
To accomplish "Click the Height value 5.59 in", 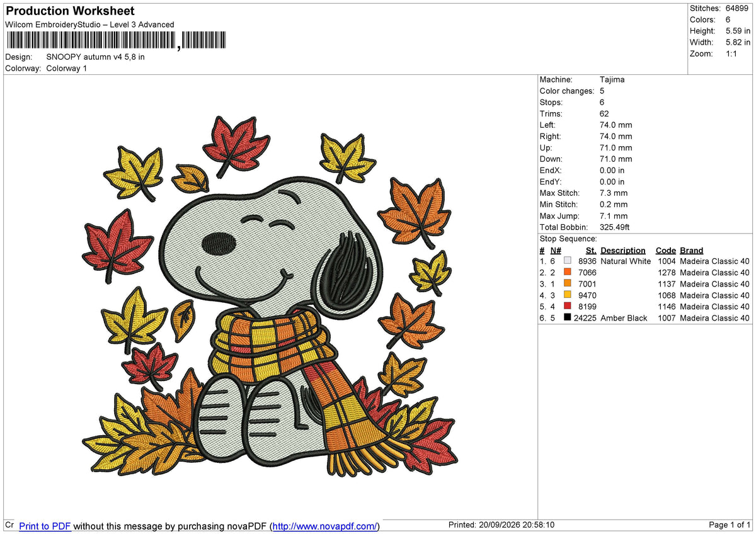I will [738, 31].
